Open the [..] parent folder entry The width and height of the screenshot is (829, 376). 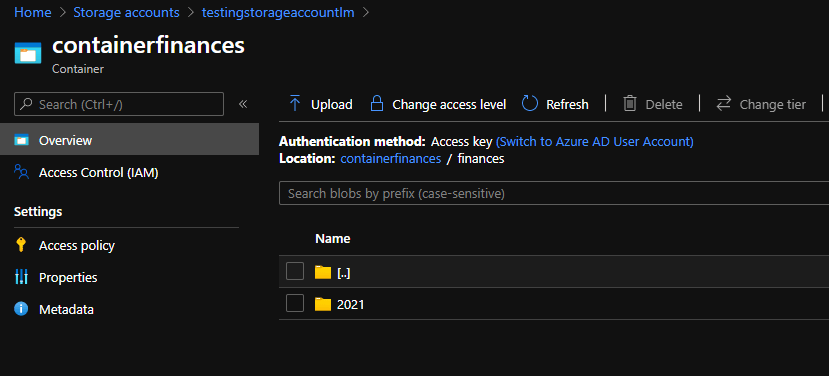point(344,273)
